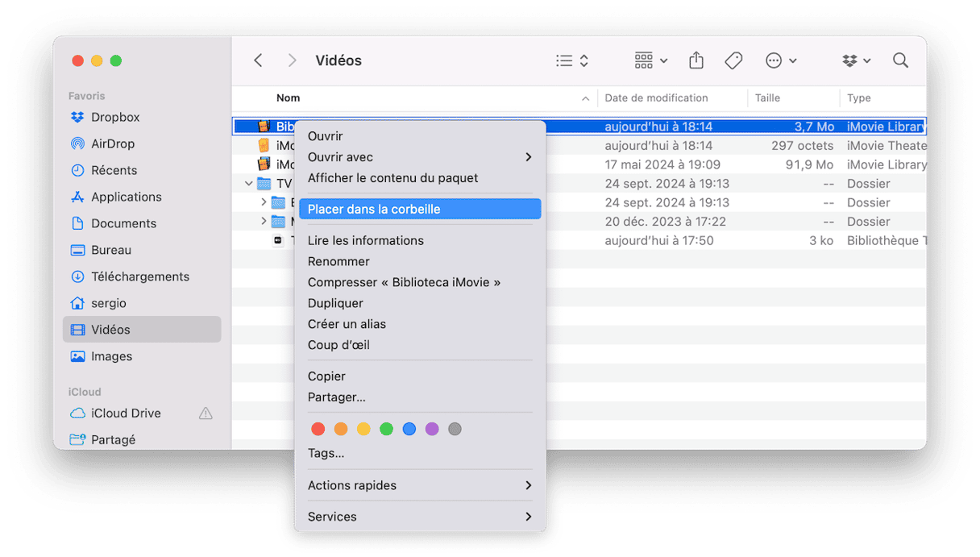Click the iCloud Drive warning triangle

(x=206, y=413)
